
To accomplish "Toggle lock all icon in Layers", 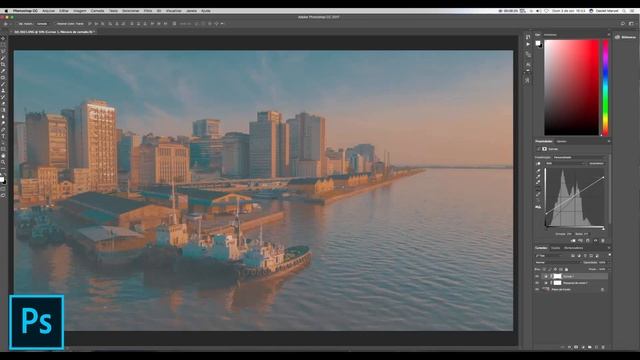I will pos(566,269).
